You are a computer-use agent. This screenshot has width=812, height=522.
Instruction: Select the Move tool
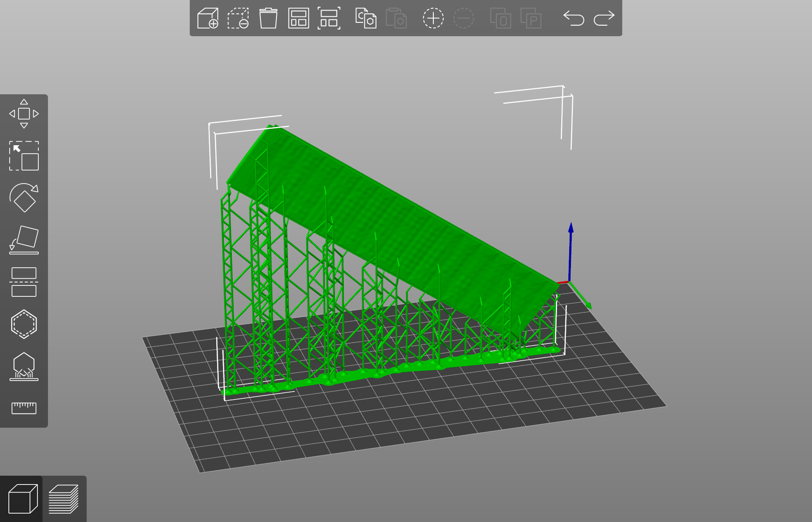click(24, 114)
